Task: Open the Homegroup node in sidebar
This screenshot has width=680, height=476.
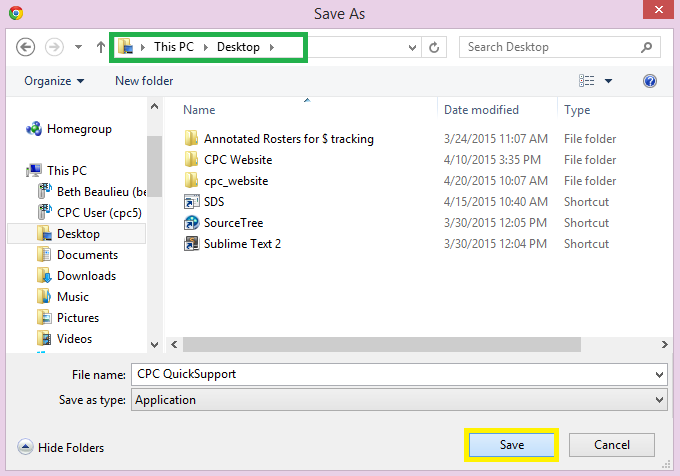Action: point(69,129)
